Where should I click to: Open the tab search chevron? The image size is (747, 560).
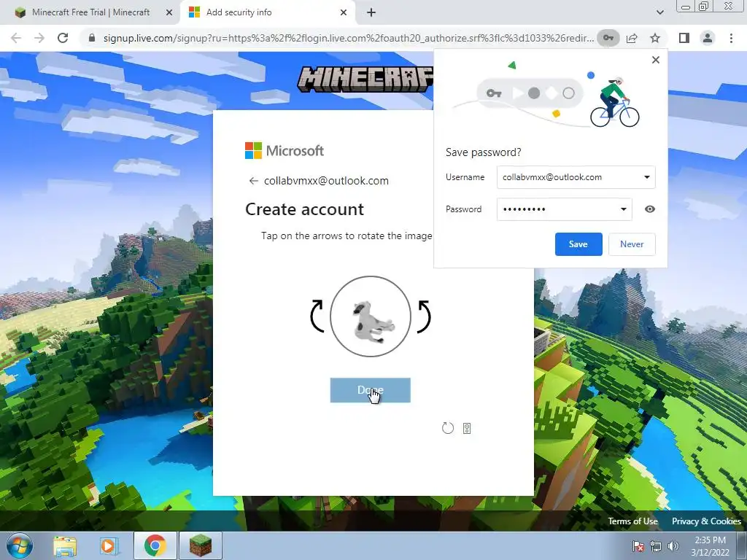pos(659,12)
